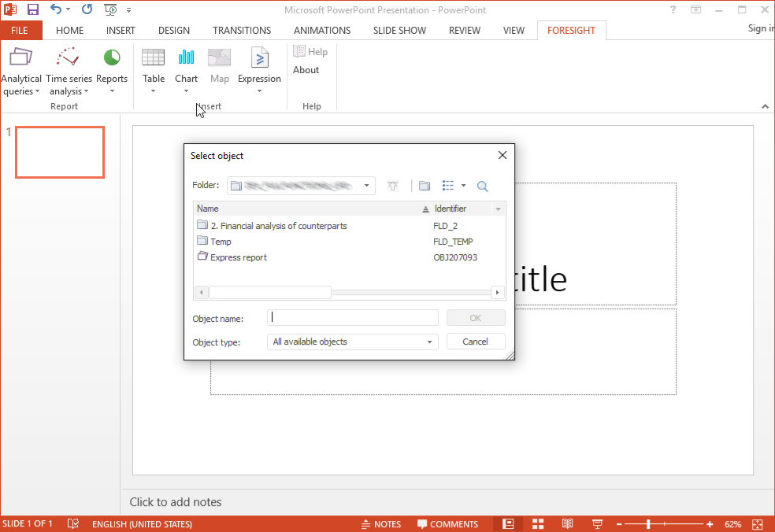The image size is (775, 532).
Task: Click the search magnifier in dialog
Action: (x=482, y=186)
